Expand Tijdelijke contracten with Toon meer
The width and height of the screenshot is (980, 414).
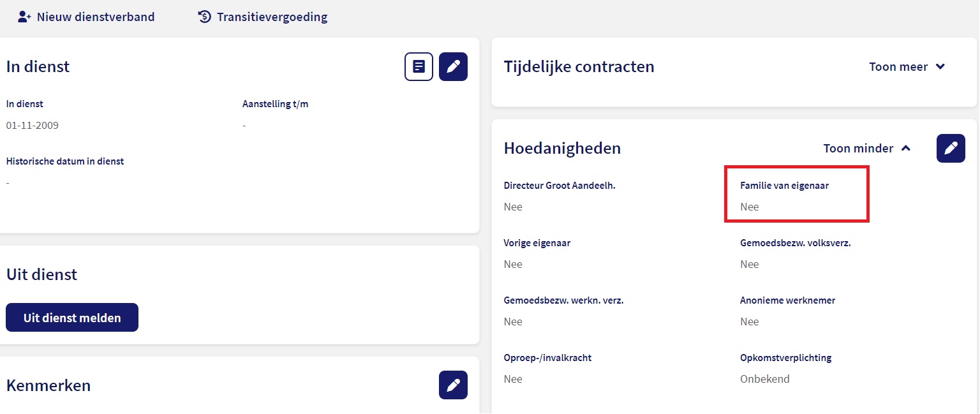tap(907, 66)
